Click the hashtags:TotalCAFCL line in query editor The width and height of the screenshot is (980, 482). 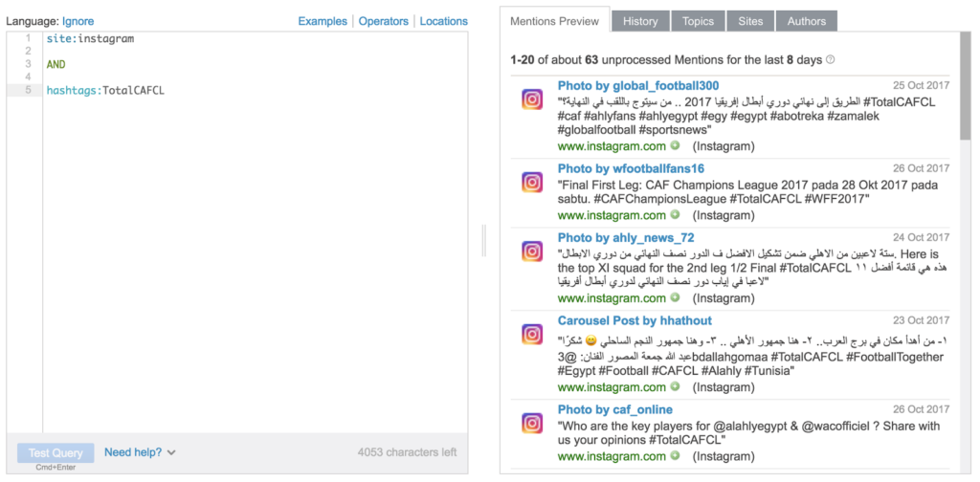[x=105, y=91]
